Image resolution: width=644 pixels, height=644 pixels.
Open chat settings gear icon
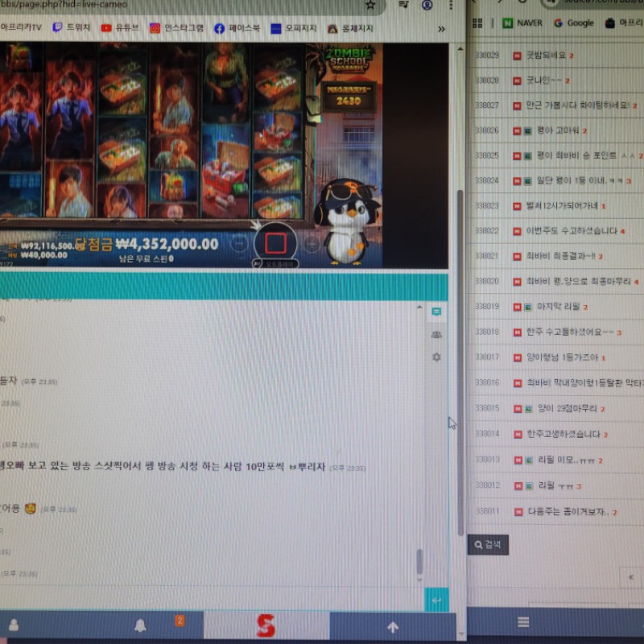coord(436,357)
